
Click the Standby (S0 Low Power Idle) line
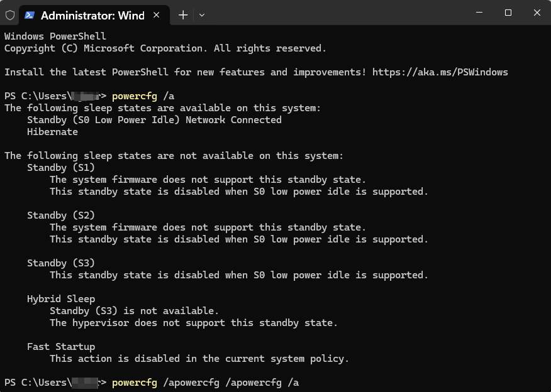tap(154, 120)
